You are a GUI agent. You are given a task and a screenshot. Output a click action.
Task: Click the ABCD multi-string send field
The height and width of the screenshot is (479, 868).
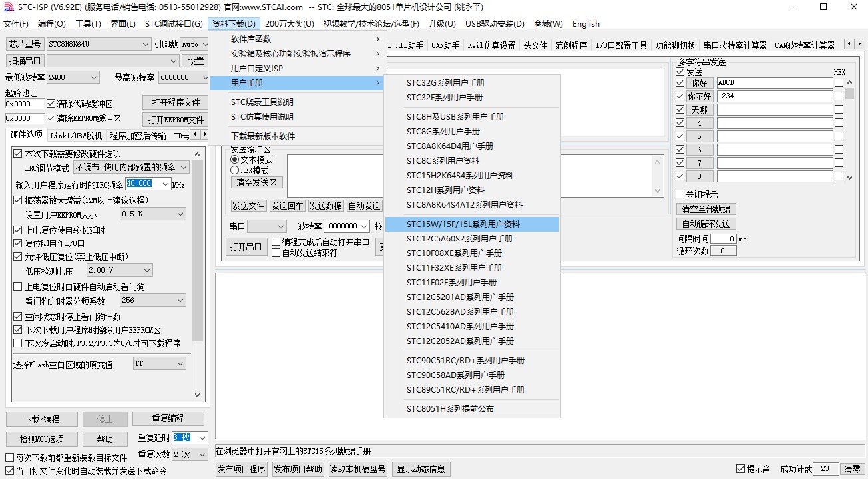click(x=775, y=83)
